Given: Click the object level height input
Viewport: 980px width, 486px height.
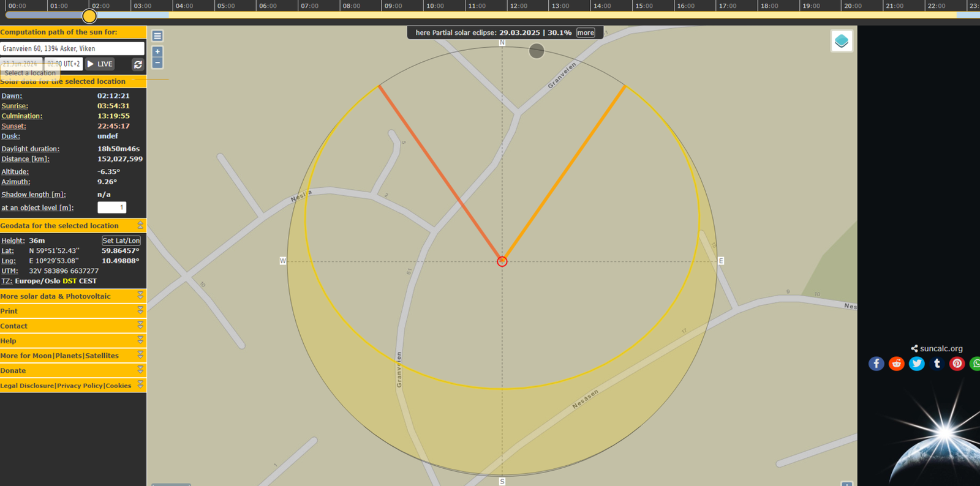Looking at the screenshot, I should 112,207.
